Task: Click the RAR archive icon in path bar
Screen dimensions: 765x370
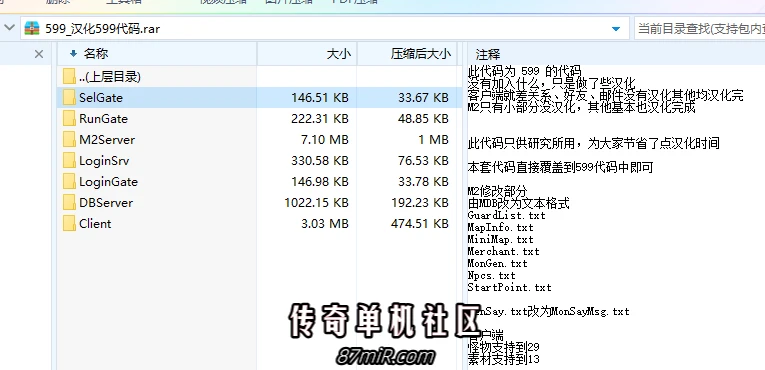Action: [32, 28]
